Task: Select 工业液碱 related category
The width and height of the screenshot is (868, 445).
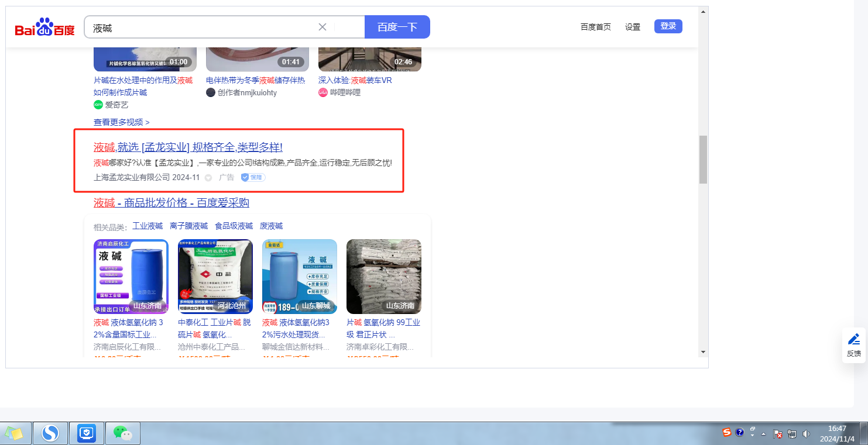Action: (x=147, y=226)
